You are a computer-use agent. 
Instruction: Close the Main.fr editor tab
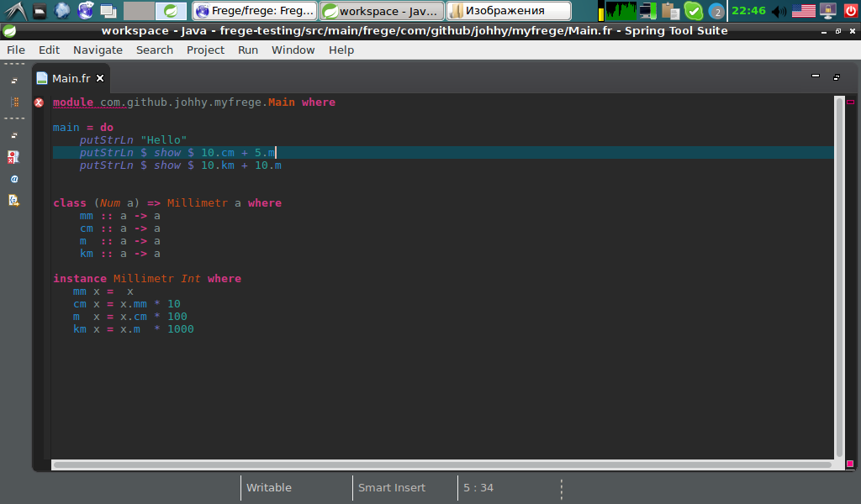tap(100, 78)
